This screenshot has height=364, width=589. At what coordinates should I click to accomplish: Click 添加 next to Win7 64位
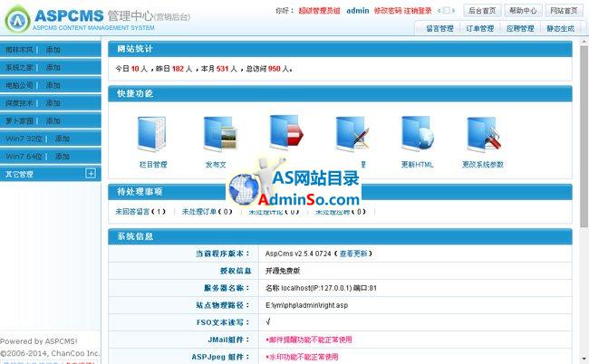point(62,156)
